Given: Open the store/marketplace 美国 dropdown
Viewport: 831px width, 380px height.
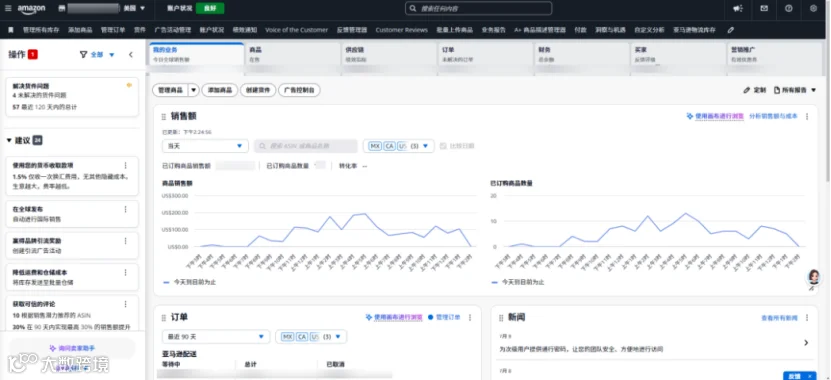Looking at the screenshot, I should pyautogui.click(x=134, y=8).
